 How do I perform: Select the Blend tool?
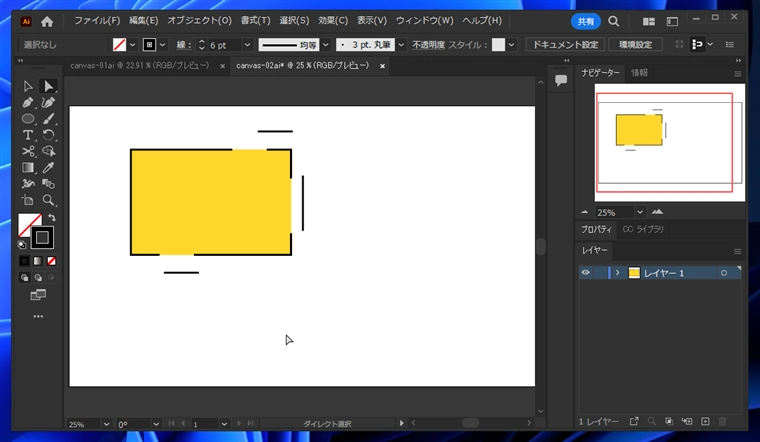(48, 184)
